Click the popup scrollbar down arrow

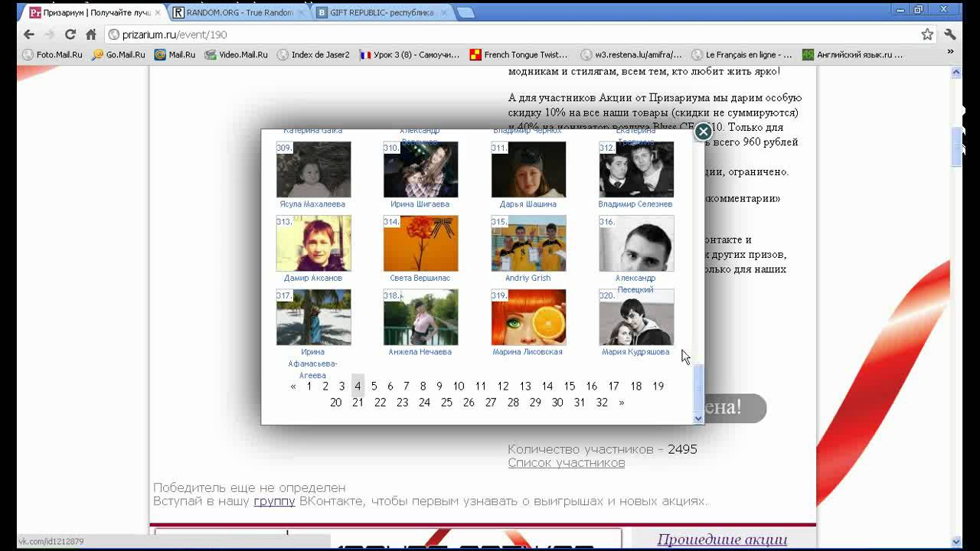point(697,419)
